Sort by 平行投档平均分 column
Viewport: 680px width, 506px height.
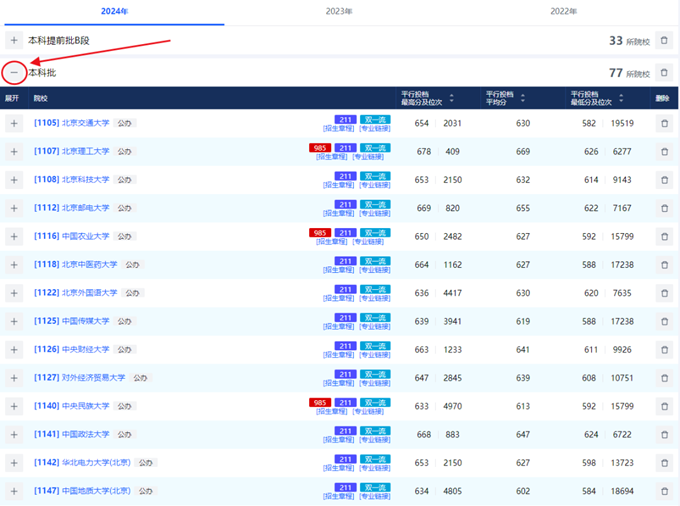point(523,98)
